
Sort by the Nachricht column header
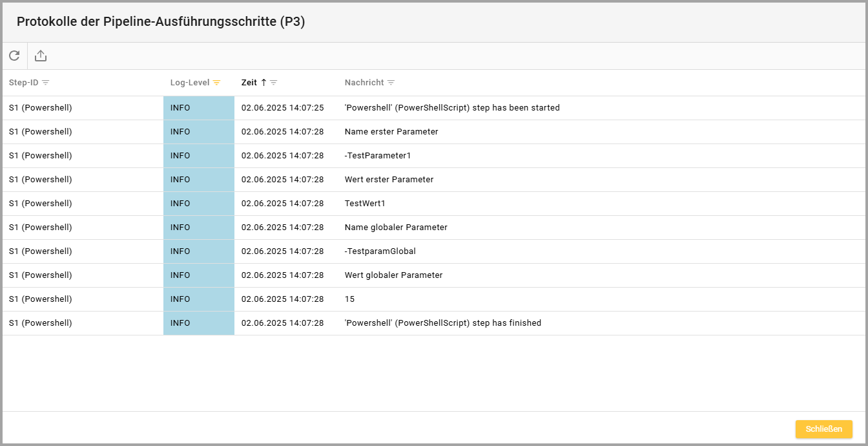(364, 83)
